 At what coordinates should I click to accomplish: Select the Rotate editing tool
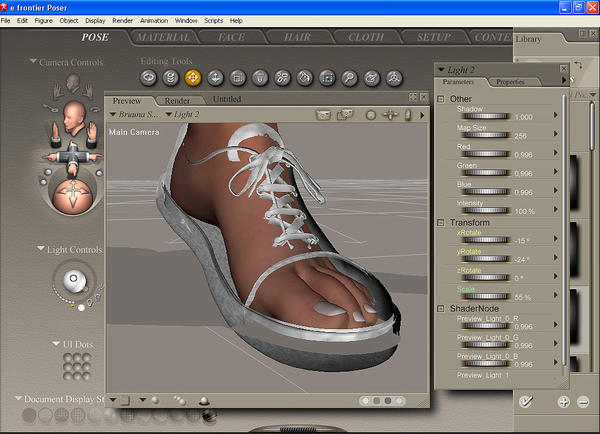tap(149, 77)
